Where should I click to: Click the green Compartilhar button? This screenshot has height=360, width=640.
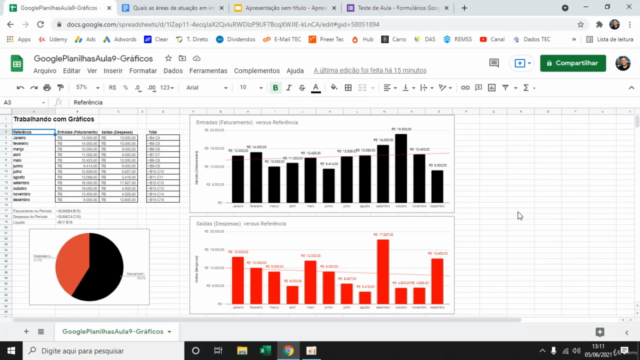(573, 63)
